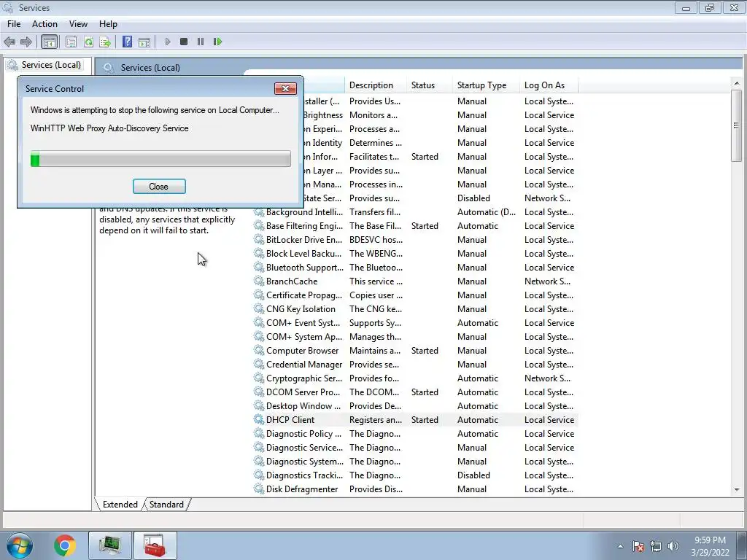
Task: Click the Stop Service square icon
Action: 184,42
